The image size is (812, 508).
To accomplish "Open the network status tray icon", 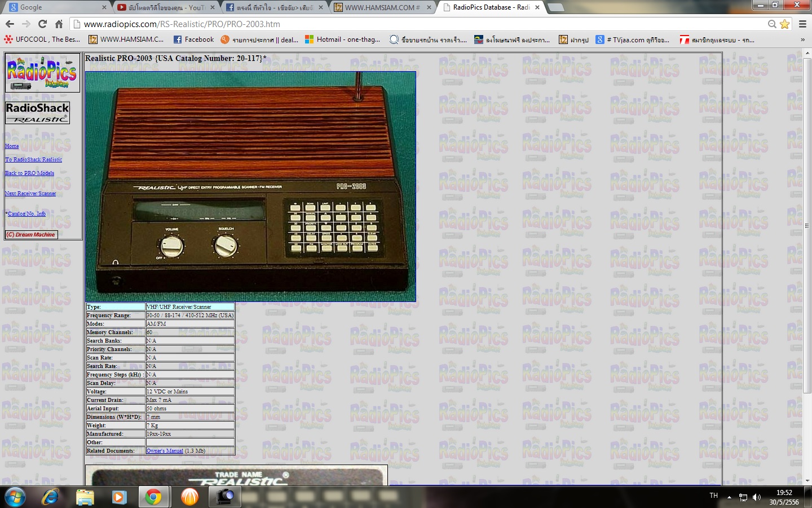I will 743,497.
